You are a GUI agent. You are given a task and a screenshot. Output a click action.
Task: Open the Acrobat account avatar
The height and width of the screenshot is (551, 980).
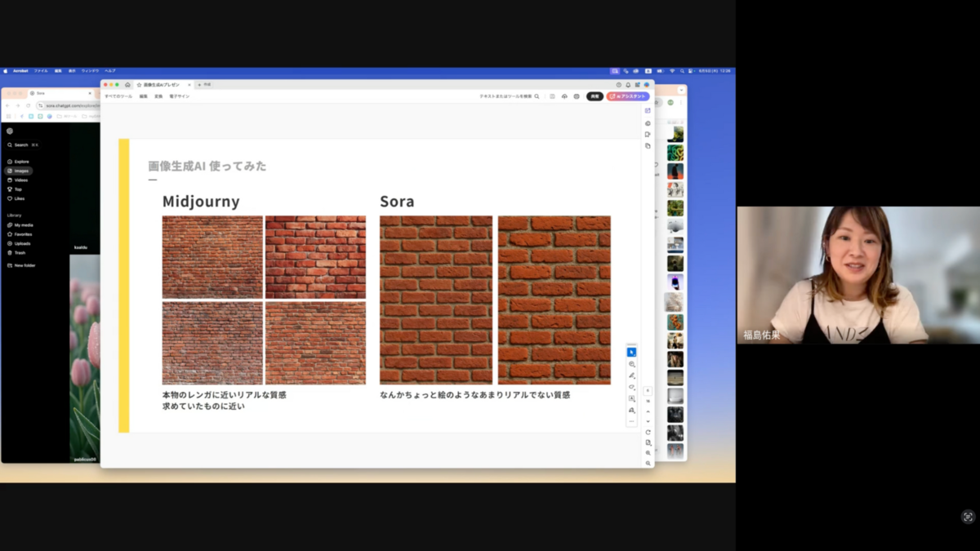click(647, 85)
